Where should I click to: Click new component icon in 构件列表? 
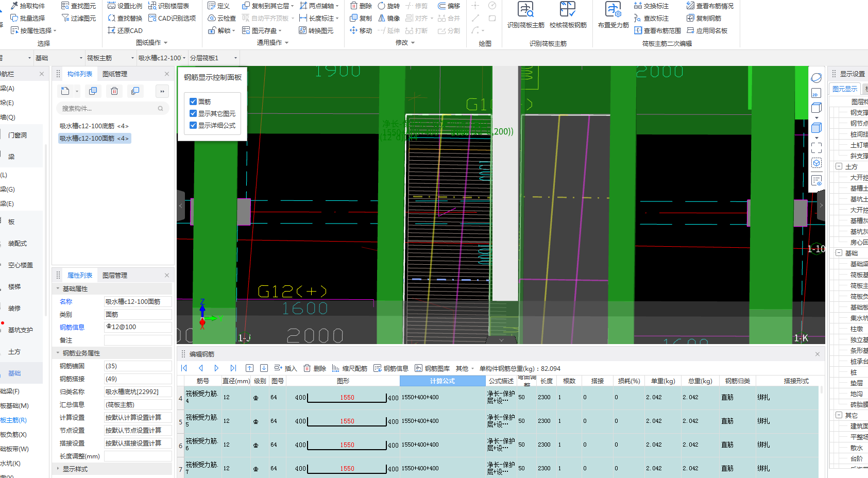[x=65, y=91]
